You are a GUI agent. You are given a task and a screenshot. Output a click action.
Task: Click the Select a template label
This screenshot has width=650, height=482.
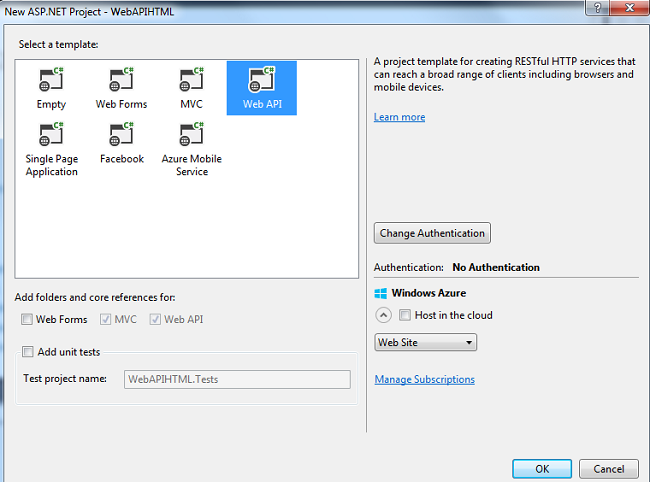(x=58, y=44)
